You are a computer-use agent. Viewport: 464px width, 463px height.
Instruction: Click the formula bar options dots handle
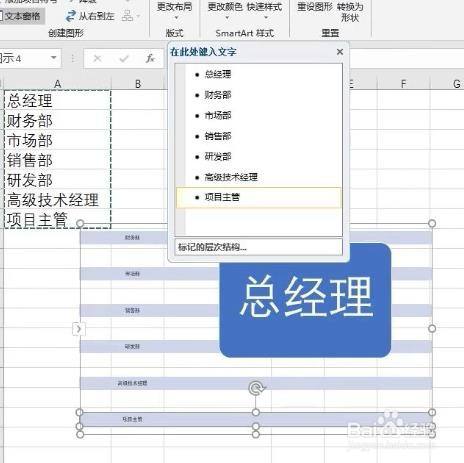(x=73, y=59)
